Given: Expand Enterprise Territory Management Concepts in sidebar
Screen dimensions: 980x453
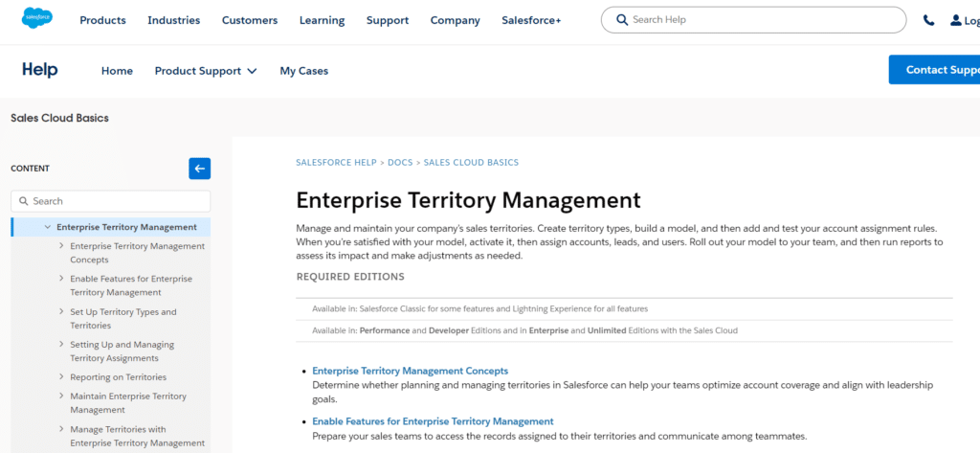Looking at the screenshot, I should tap(60, 246).
